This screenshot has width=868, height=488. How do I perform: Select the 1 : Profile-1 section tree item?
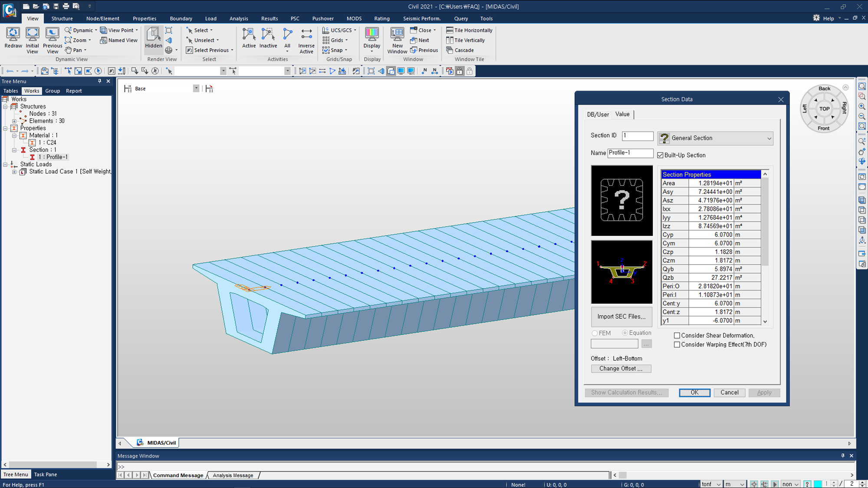[53, 157]
